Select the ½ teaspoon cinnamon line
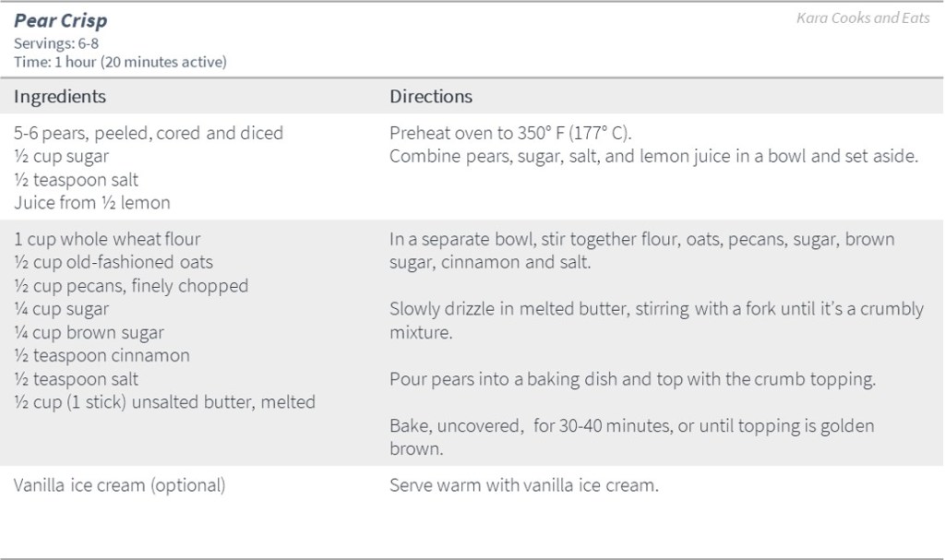945x560 pixels. (102, 355)
